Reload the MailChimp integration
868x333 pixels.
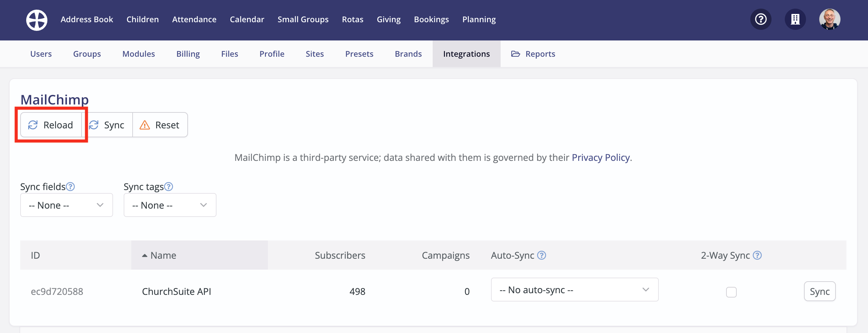(51, 125)
